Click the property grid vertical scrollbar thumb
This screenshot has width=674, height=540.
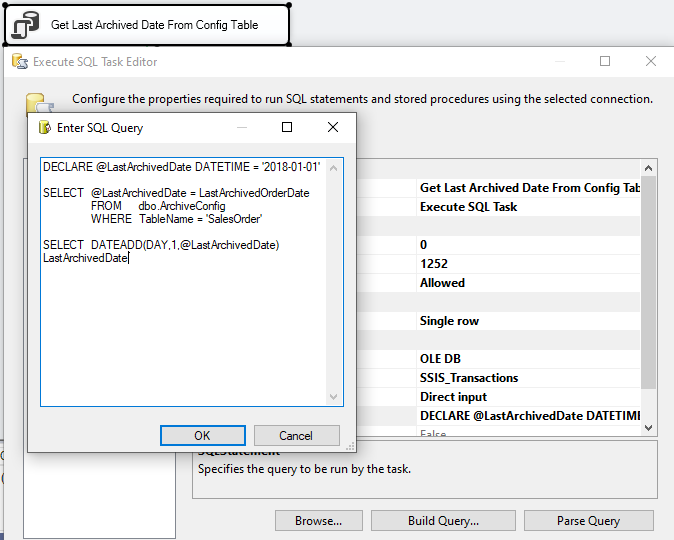[649, 282]
